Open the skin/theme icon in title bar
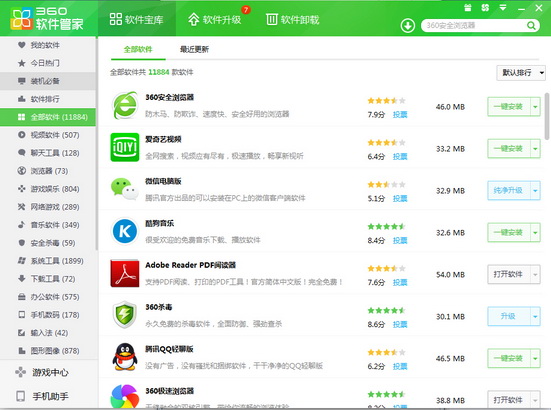551x410 pixels. pos(485,7)
